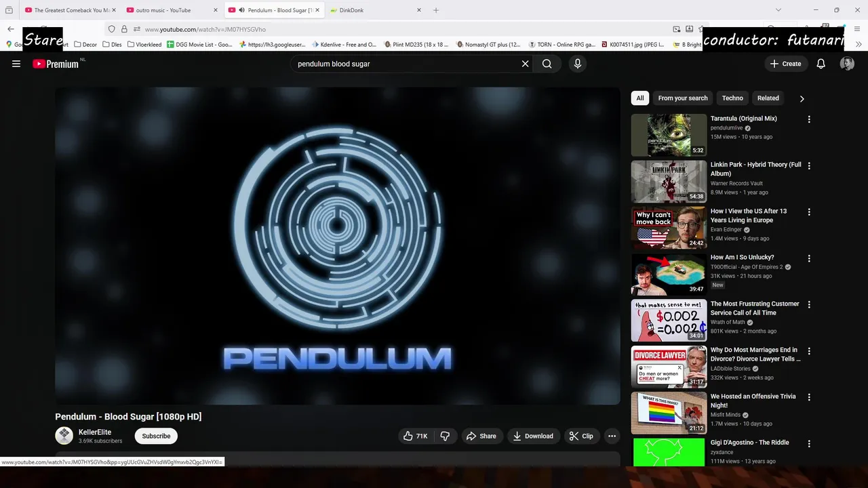Image resolution: width=868 pixels, height=488 pixels.
Task: Show next filter chips with right arrow
Action: pos(802,98)
